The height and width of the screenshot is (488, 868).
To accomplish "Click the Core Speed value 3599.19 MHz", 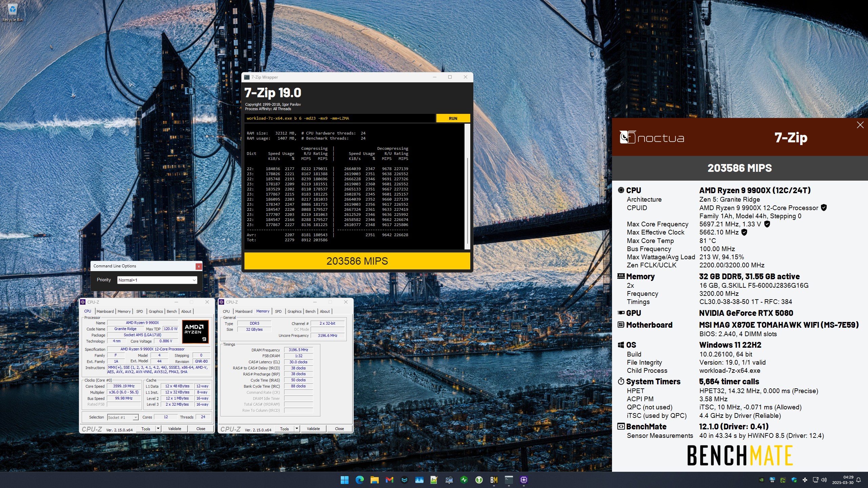I will coord(124,386).
